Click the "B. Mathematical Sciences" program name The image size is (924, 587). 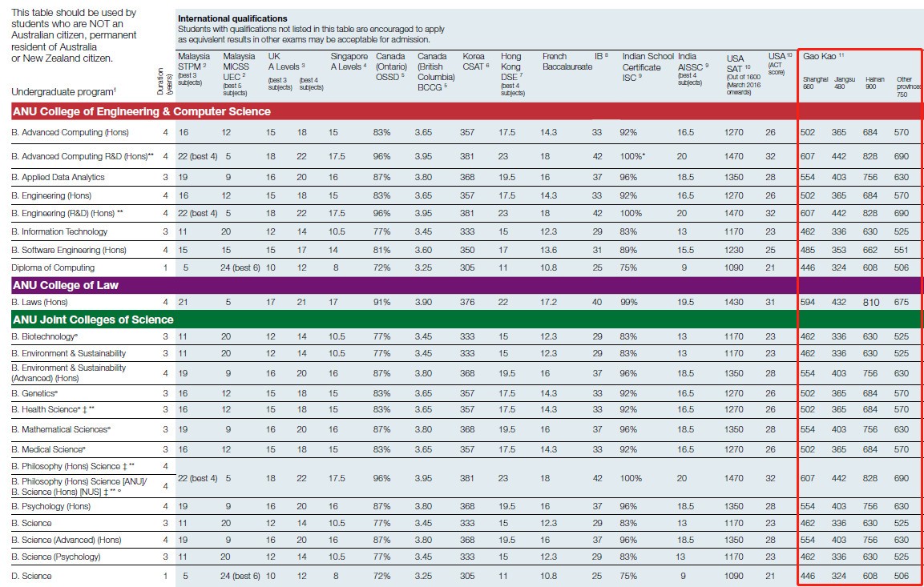[61, 429]
